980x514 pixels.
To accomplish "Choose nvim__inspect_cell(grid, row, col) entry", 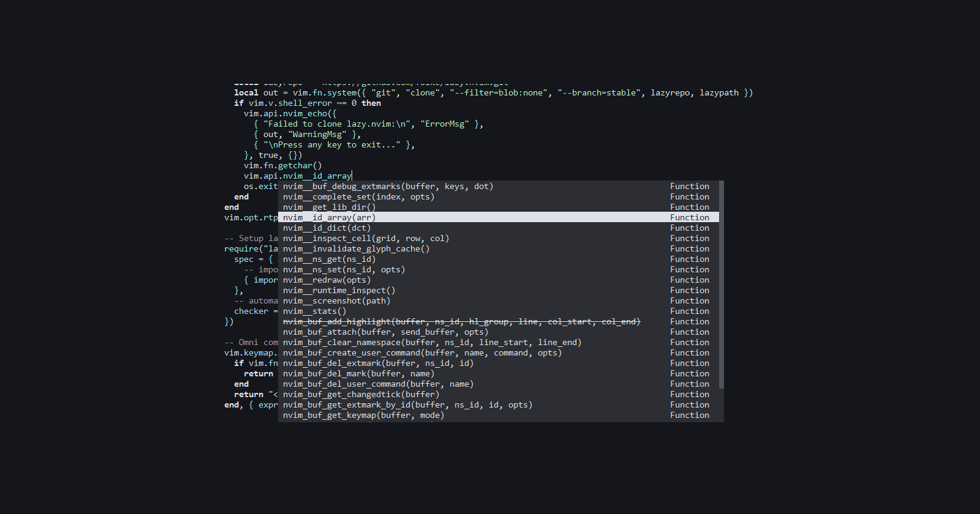I will [499, 238].
